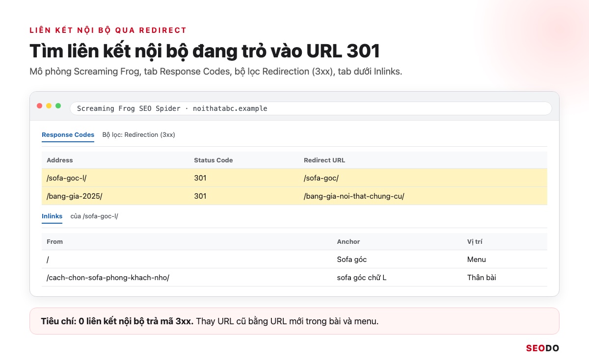Sort by the Address column header
589x364 pixels.
click(60, 160)
